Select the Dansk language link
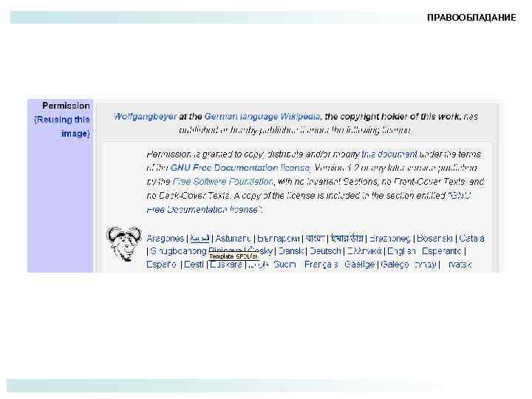The image size is (532, 399). click(x=291, y=251)
